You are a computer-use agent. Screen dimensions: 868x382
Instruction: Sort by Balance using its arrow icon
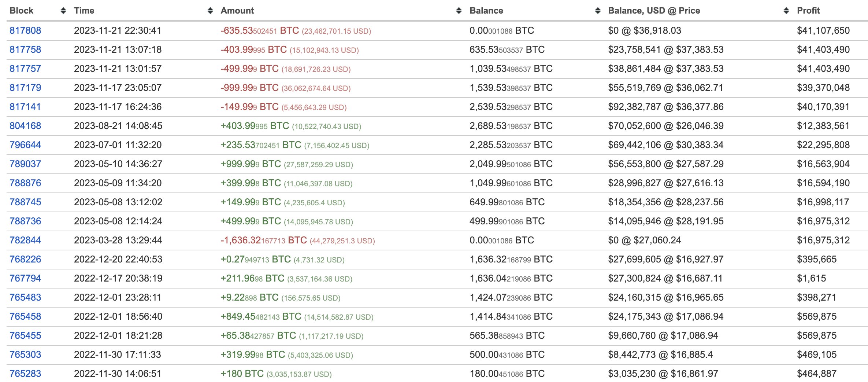598,11
